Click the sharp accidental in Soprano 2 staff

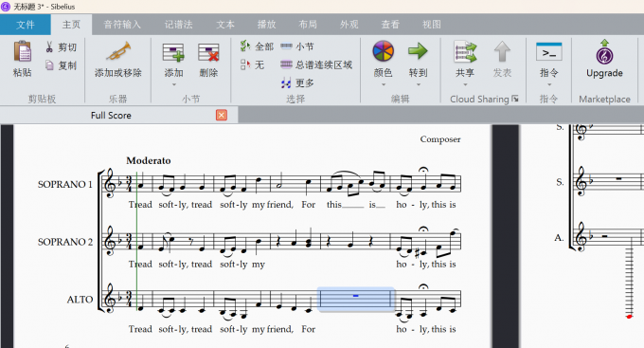418,253
